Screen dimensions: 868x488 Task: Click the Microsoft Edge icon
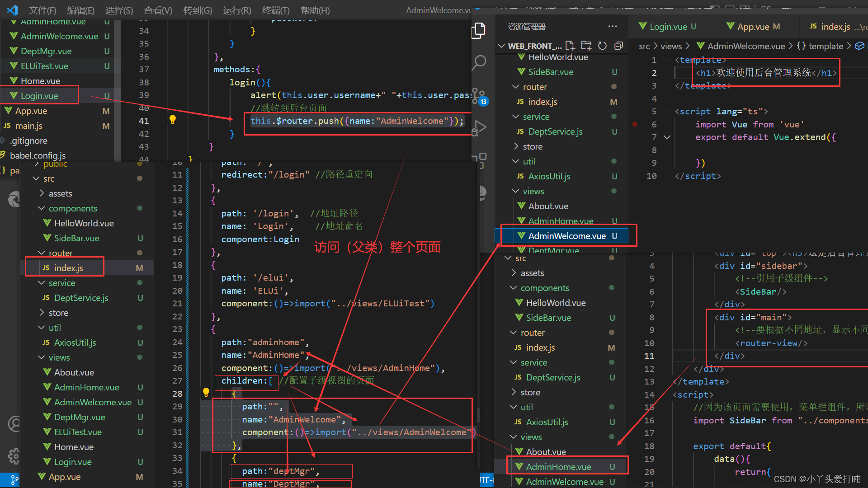(14, 199)
